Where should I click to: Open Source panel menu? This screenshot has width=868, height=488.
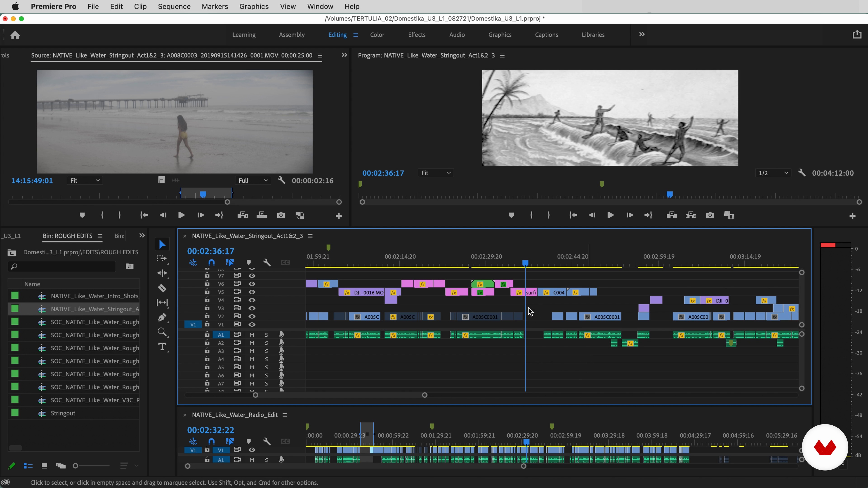[320, 56]
